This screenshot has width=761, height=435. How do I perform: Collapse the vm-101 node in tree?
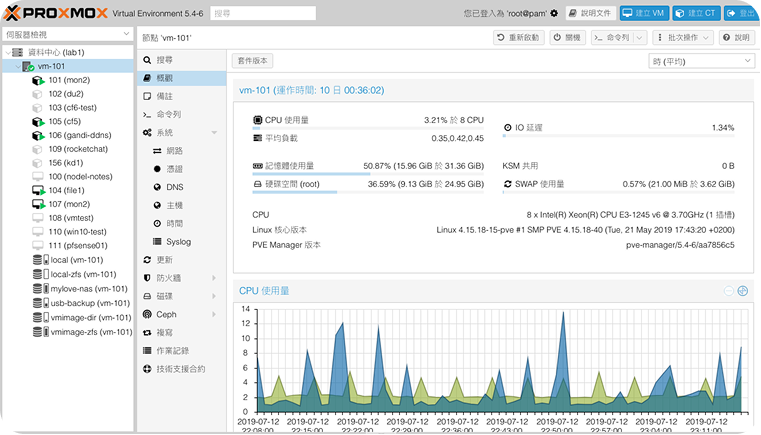15,66
